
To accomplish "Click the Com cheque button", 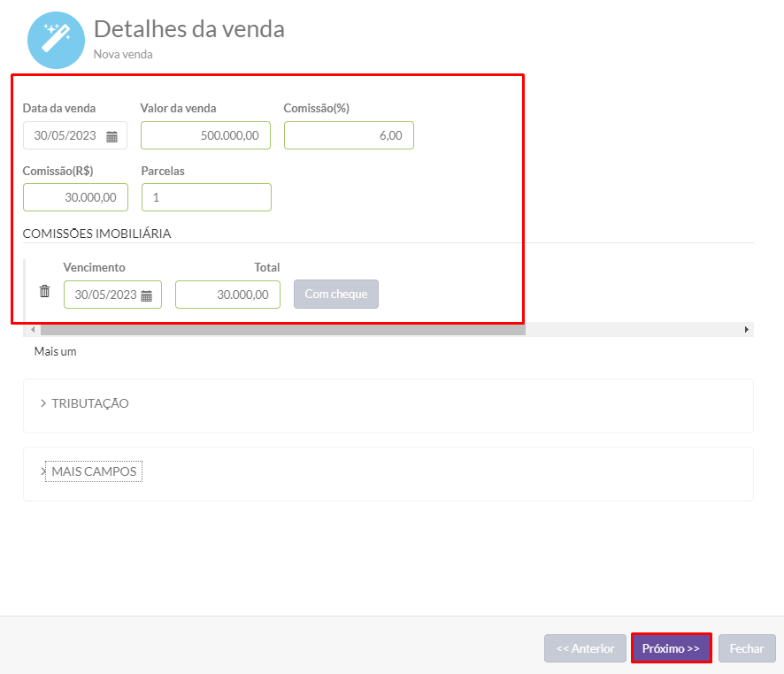I will (x=336, y=294).
